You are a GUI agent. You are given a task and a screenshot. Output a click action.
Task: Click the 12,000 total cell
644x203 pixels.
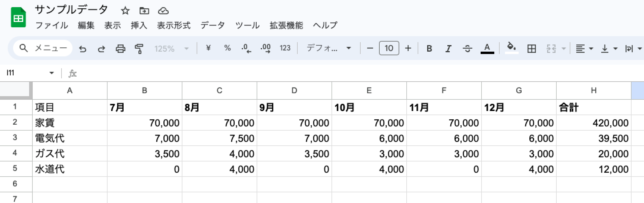coord(594,169)
